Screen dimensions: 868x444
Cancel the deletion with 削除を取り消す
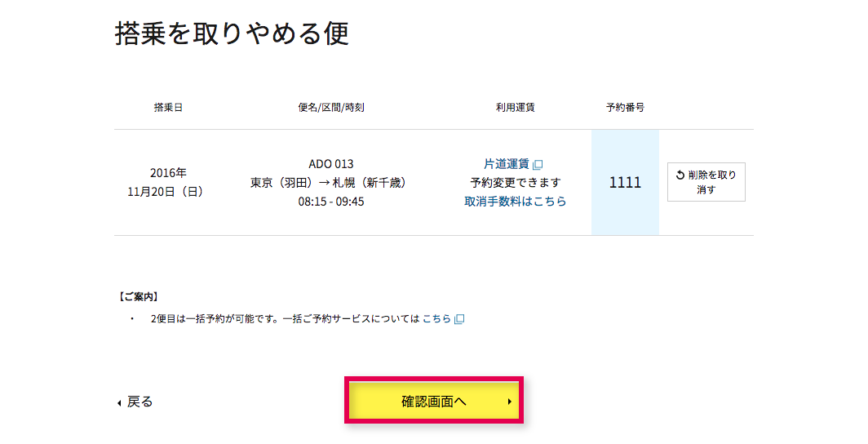(706, 182)
